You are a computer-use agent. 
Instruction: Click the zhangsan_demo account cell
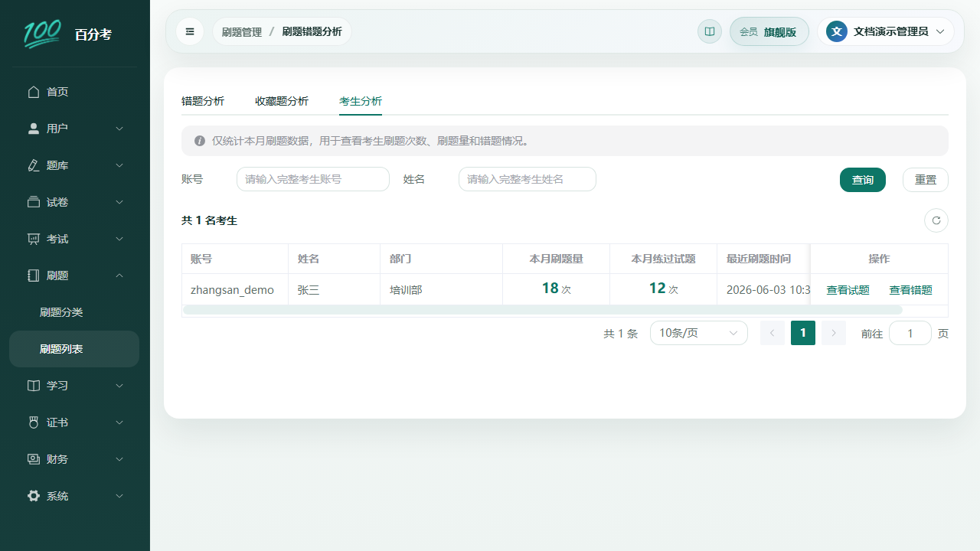[235, 290]
